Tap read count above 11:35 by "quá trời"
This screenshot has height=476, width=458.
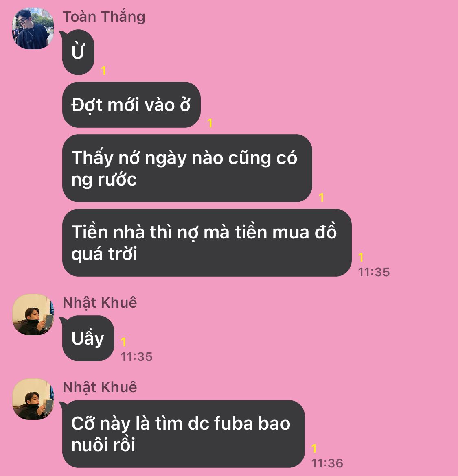tap(361, 258)
